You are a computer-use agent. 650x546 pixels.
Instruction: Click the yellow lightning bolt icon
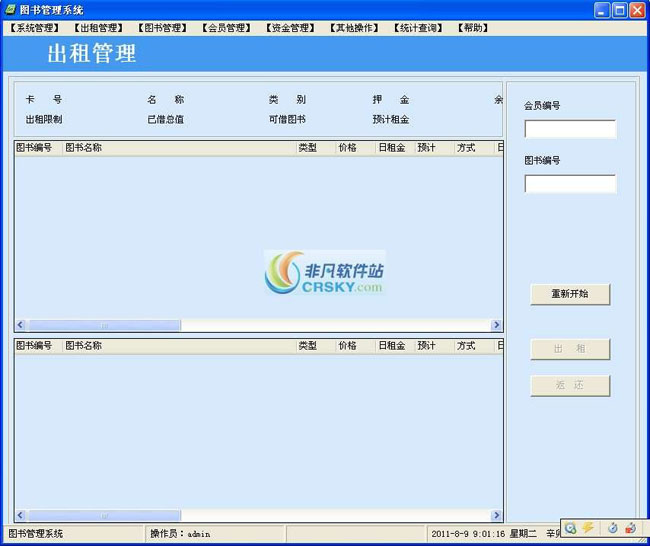[x=588, y=528]
